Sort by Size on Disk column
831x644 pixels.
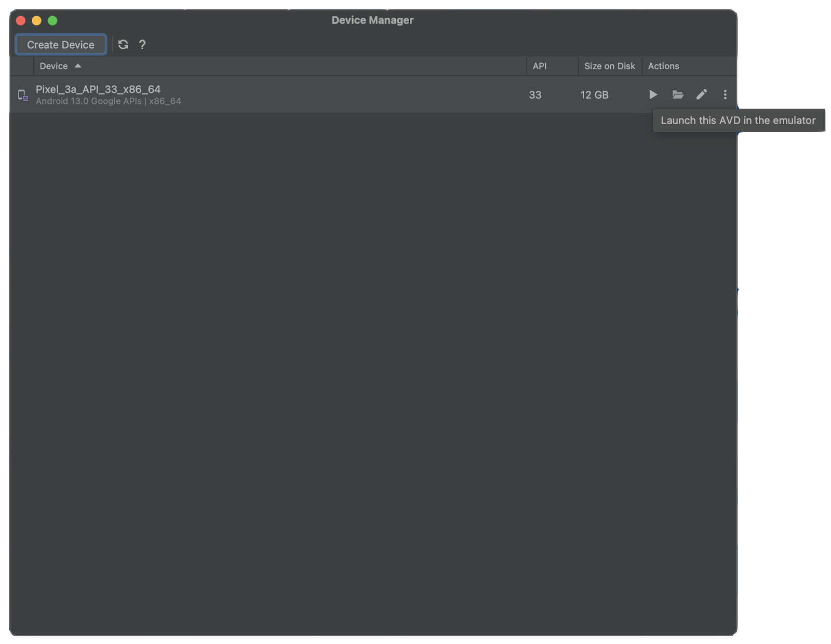[x=609, y=66]
